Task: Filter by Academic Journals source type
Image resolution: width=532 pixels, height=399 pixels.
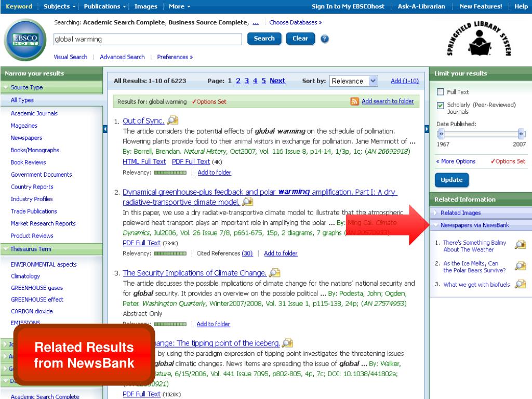Action: 34,113
